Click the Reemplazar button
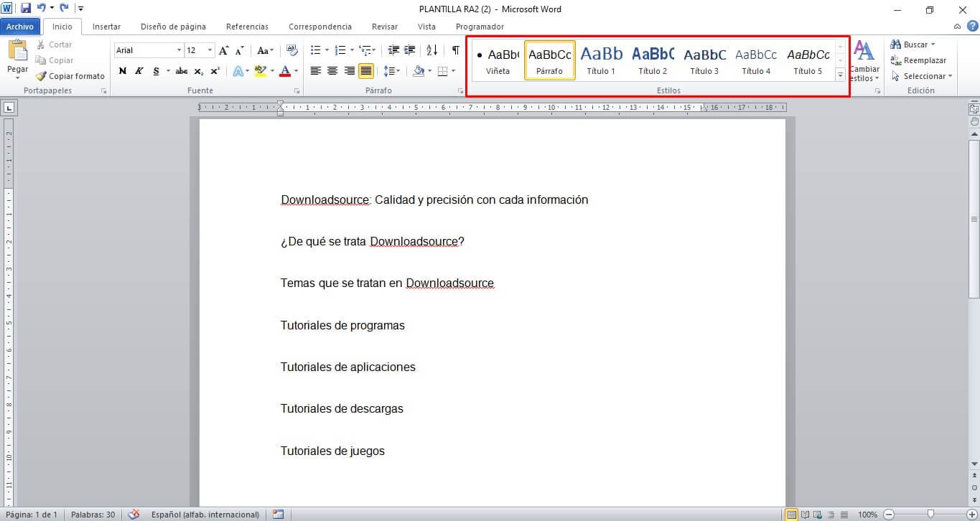The width and height of the screenshot is (980, 521). 918,60
